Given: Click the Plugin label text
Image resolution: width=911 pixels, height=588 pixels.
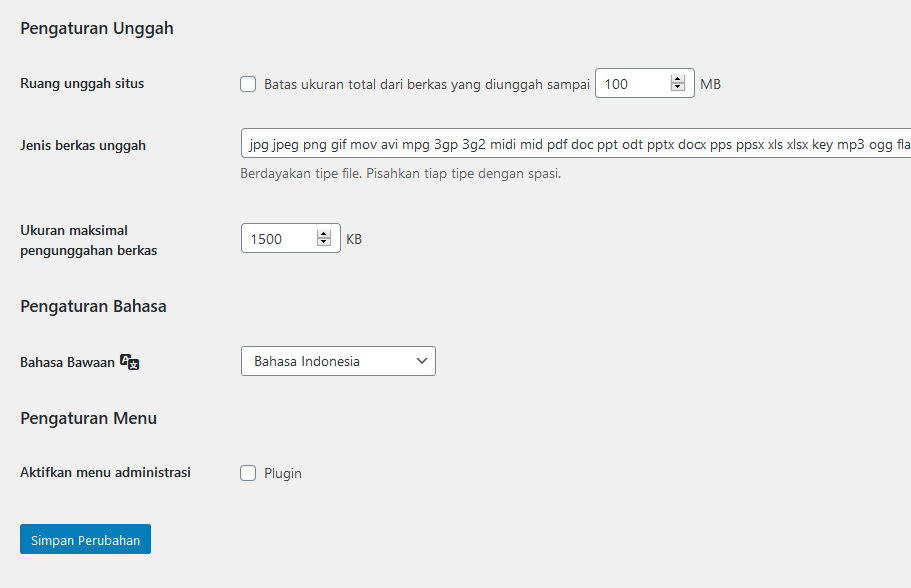Looking at the screenshot, I should [x=283, y=473].
